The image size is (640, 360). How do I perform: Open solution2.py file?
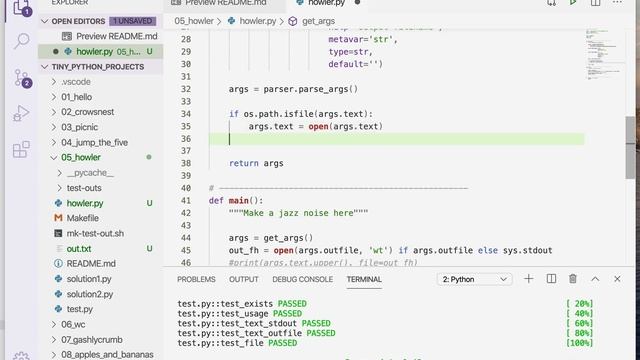(90, 294)
